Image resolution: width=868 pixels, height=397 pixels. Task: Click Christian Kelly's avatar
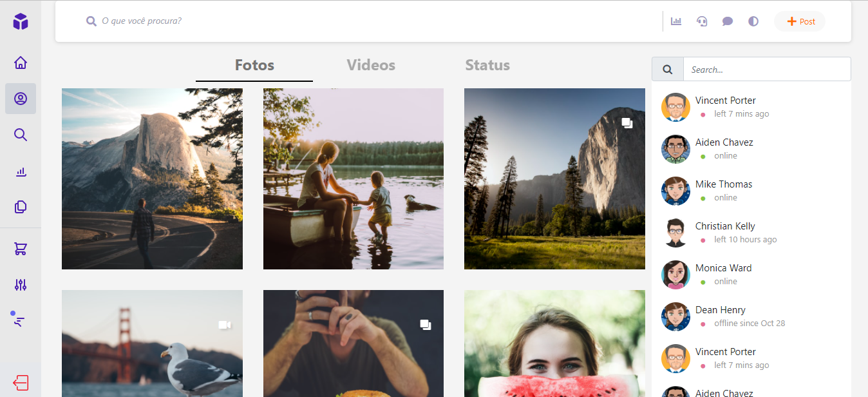pyautogui.click(x=675, y=233)
